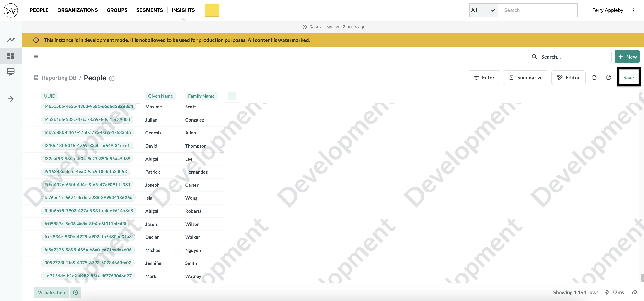This screenshot has height=301, width=644.
Task: Click family name Thompson cell
Action: [x=196, y=146]
